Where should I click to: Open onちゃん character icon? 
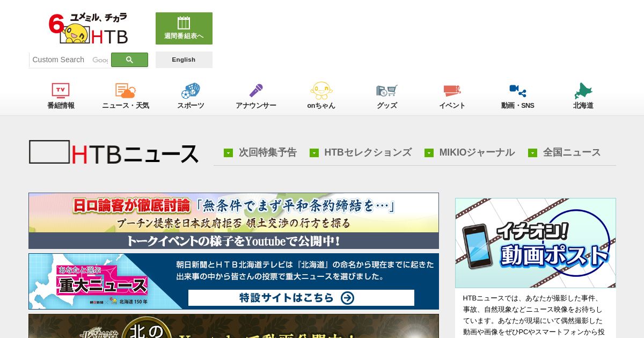[x=321, y=90]
